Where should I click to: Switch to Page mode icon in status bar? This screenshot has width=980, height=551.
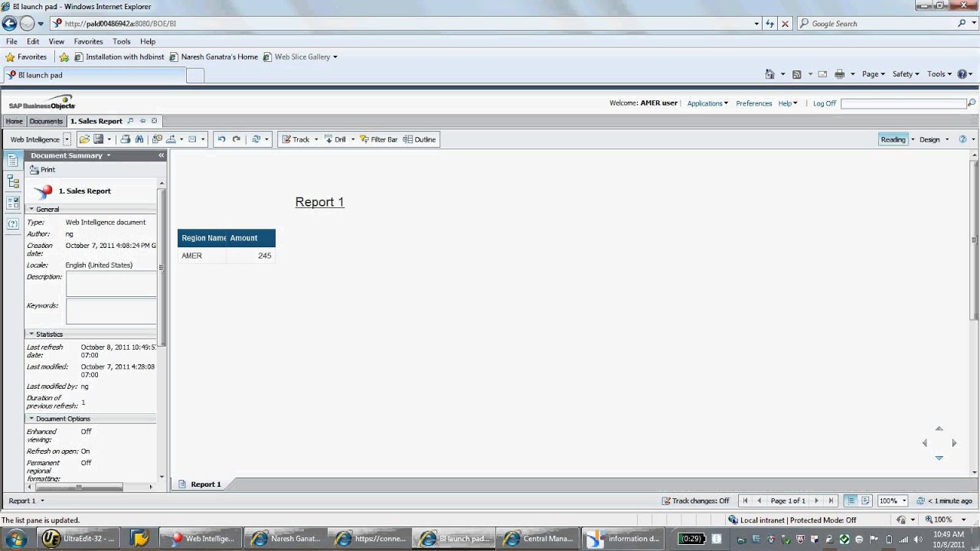pos(866,500)
